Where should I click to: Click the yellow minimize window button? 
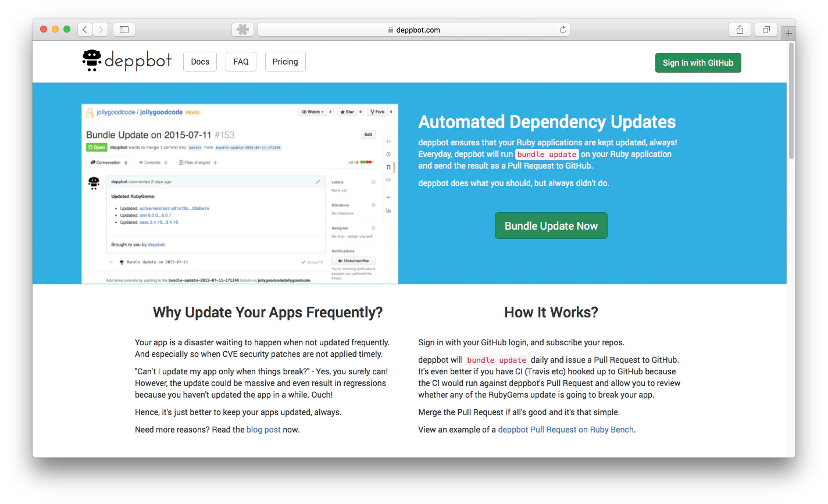click(x=55, y=29)
